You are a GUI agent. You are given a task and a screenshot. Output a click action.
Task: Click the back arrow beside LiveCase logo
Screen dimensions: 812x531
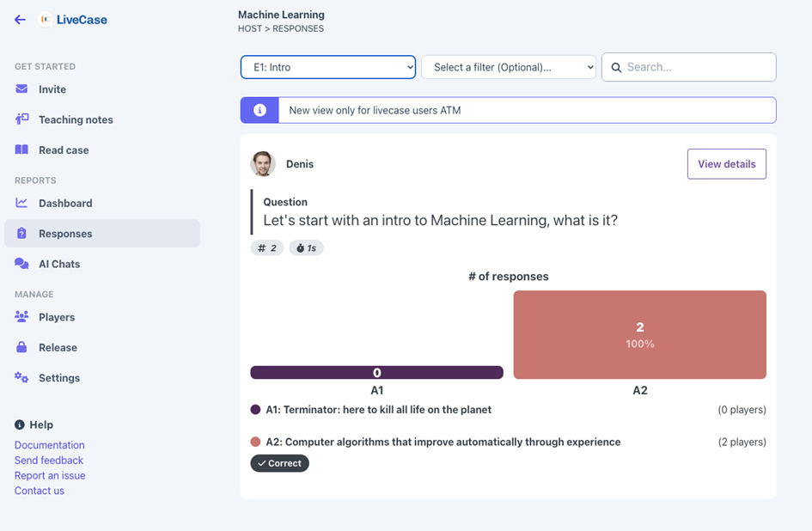pos(20,20)
